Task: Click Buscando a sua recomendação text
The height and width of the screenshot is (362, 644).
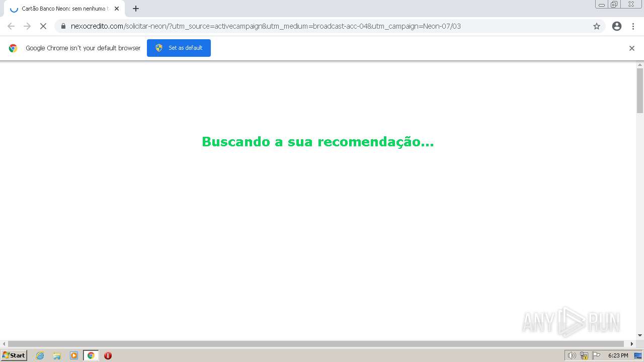Action: point(317,142)
